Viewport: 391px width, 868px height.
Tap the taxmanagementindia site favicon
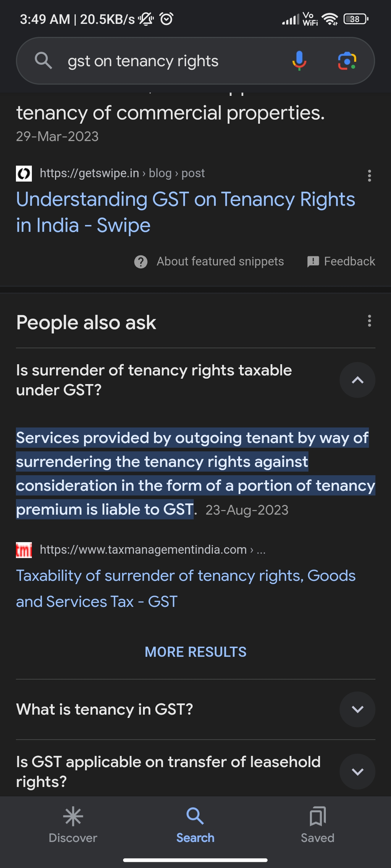tap(24, 550)
